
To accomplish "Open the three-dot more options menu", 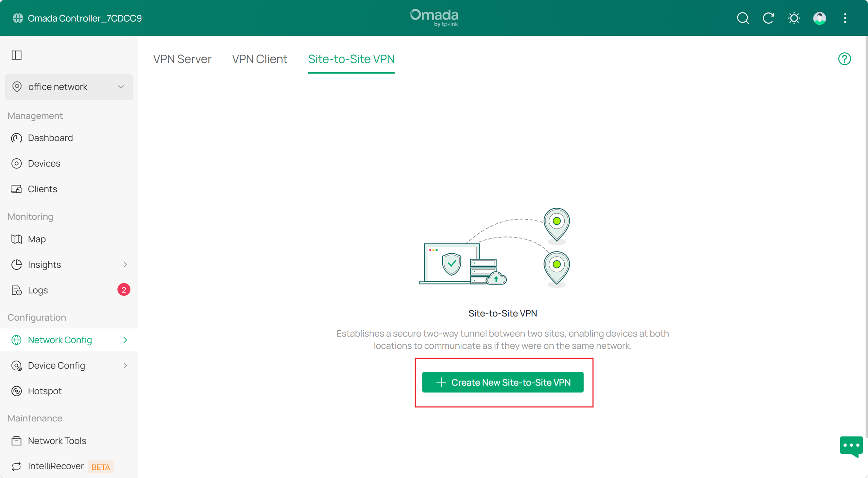I will (845, 18).
